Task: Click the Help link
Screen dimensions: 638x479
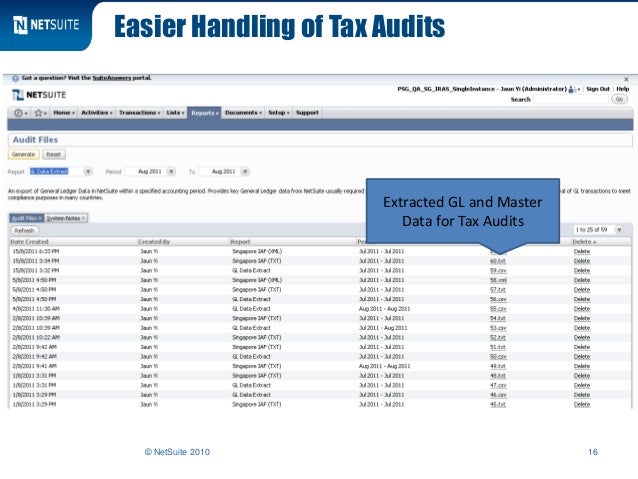Action: [x=623, y=89]
